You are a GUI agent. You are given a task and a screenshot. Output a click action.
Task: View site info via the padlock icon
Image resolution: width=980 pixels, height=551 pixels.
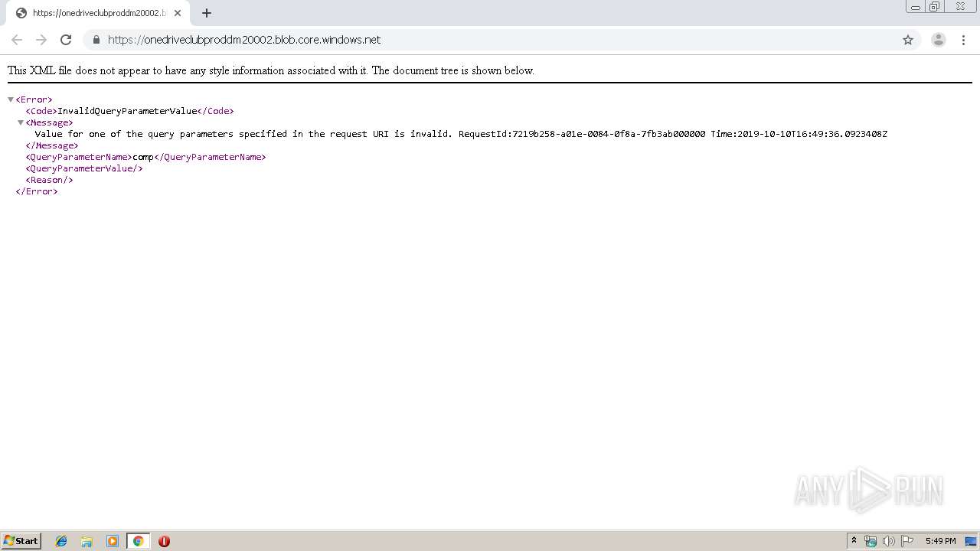[96, 40]
